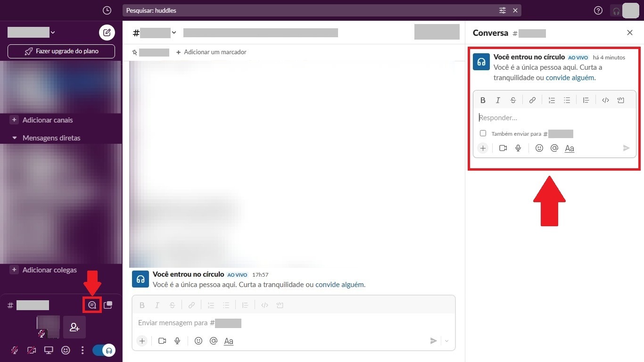Image resolution: width=644 pixels, height=362 pixels.
Task: Open channel name dropdown in header
Action: click(x=174, y=33)
